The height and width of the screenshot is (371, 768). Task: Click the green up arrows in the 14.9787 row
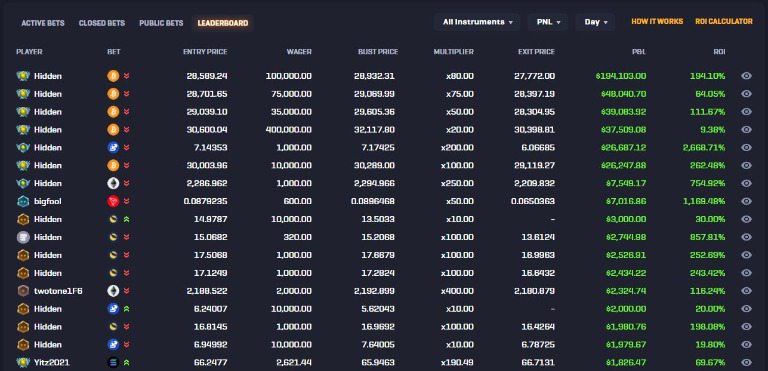[127, 219]
